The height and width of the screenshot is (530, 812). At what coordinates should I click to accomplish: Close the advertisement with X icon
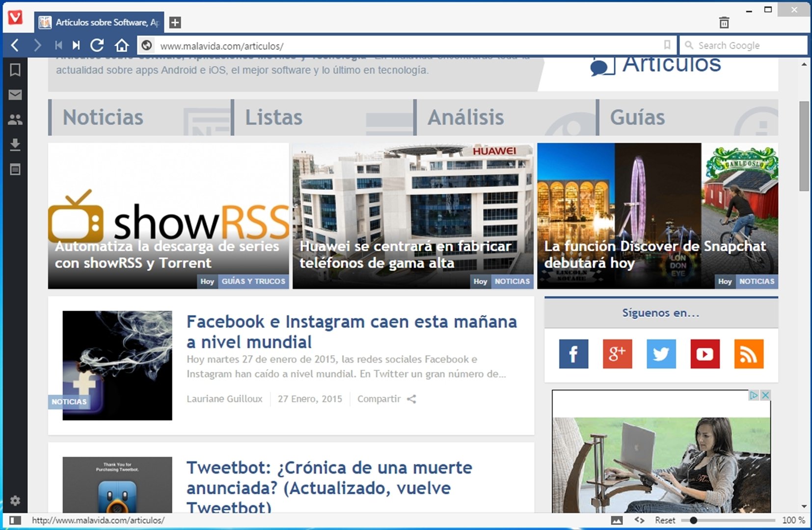click(x=765, y=395)
